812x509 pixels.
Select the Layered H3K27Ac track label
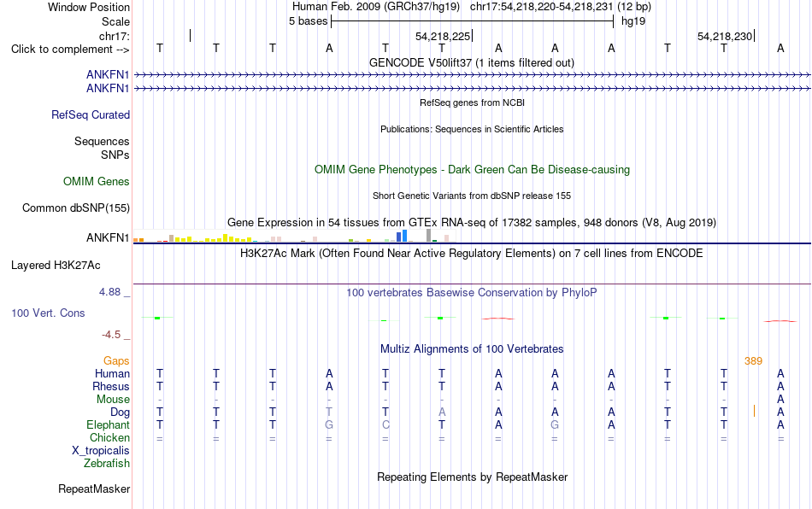click(56, 266)
